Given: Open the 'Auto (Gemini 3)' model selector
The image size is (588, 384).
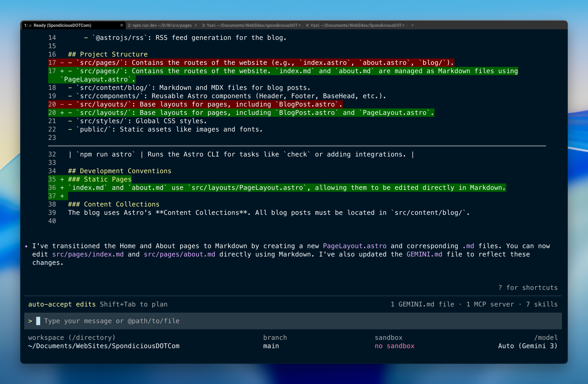Looking at the screenshot, I should coord(528,346).
